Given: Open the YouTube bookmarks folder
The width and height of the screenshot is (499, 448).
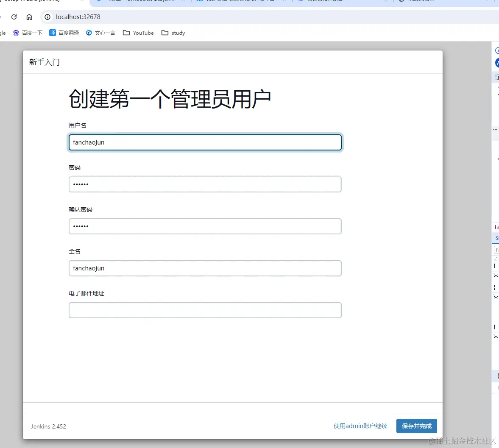Looking at the screenshot, I should 138,33.
